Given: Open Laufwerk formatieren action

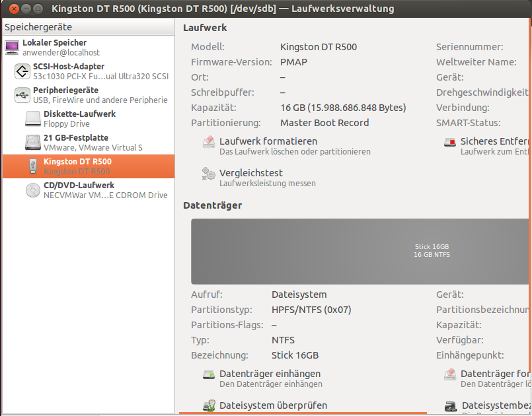Looking at the screenshot, I should pyautogui.click(x=286, y=146).
